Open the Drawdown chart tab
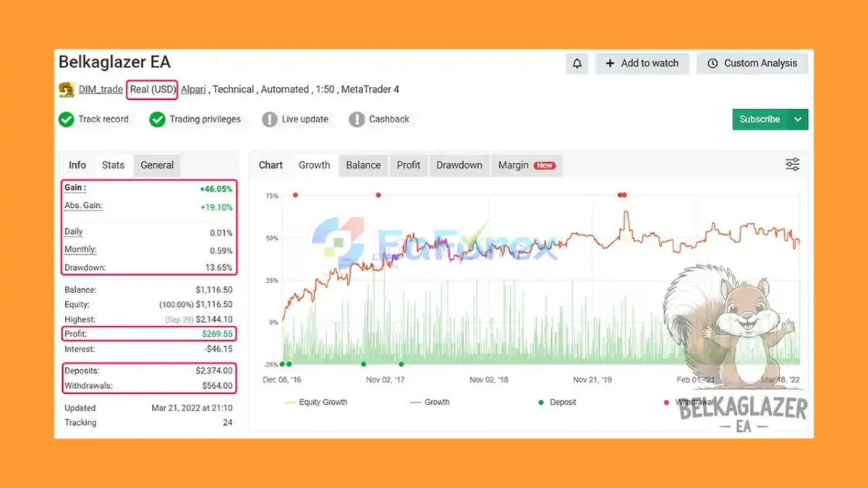The height and width of the screenshot is (488, 868). 459,165
